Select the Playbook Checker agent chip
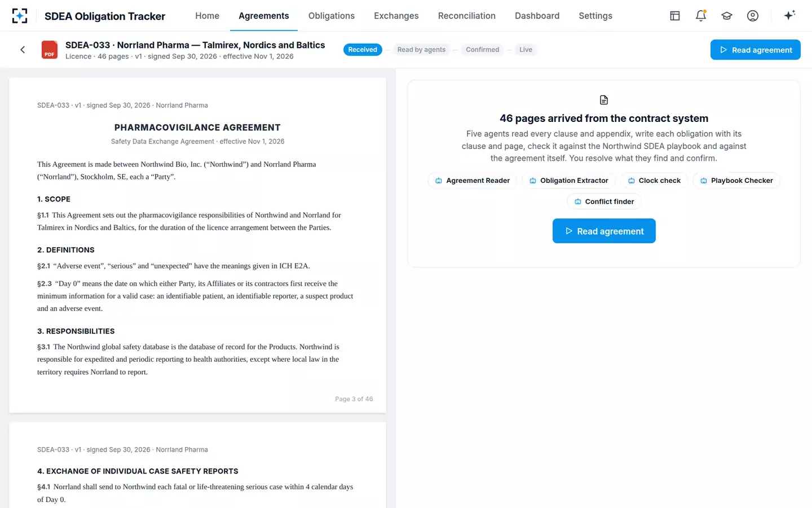The width and height of the screenshot is (812, 508). 736,181
